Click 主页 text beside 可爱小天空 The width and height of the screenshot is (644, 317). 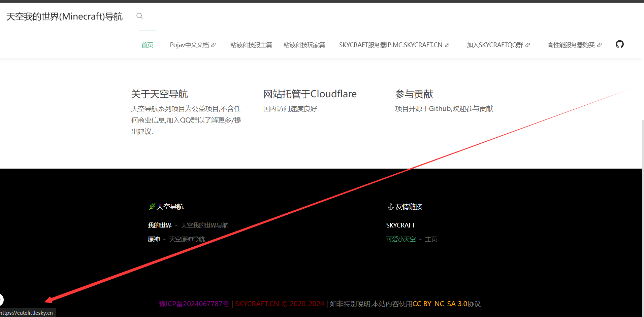431,239
